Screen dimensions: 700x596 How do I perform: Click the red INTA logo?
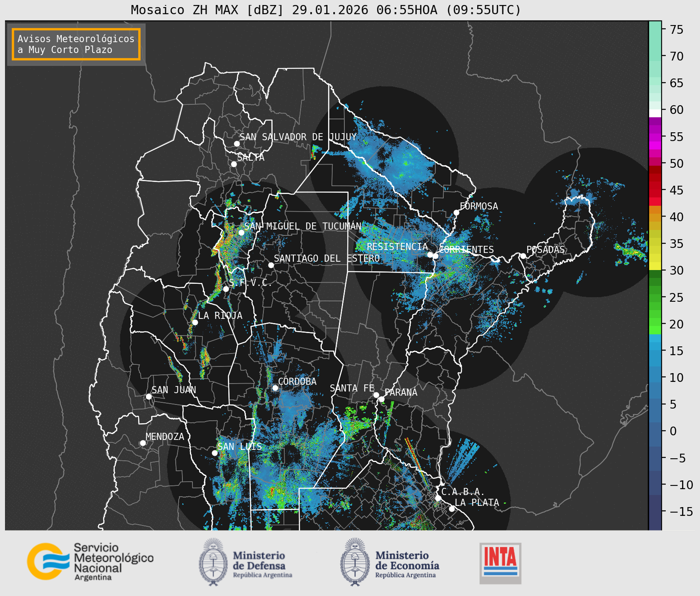coord(500,563)
